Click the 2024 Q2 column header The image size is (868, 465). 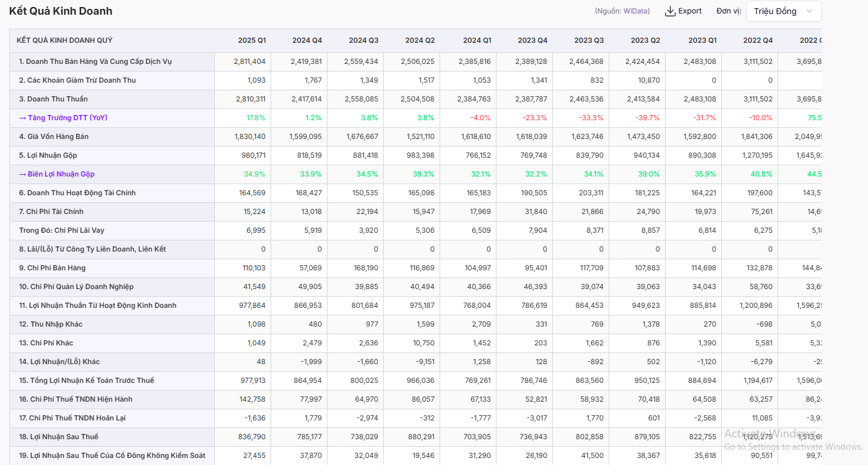coord(420,40)
